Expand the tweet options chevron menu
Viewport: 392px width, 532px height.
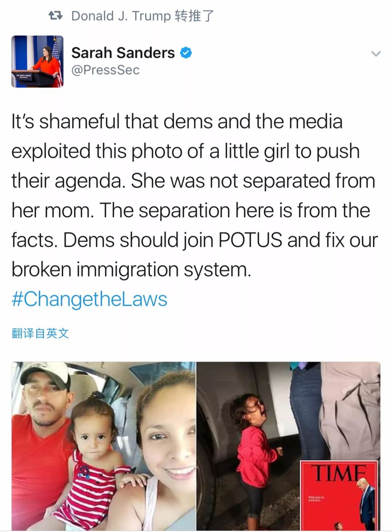point(376,54)
